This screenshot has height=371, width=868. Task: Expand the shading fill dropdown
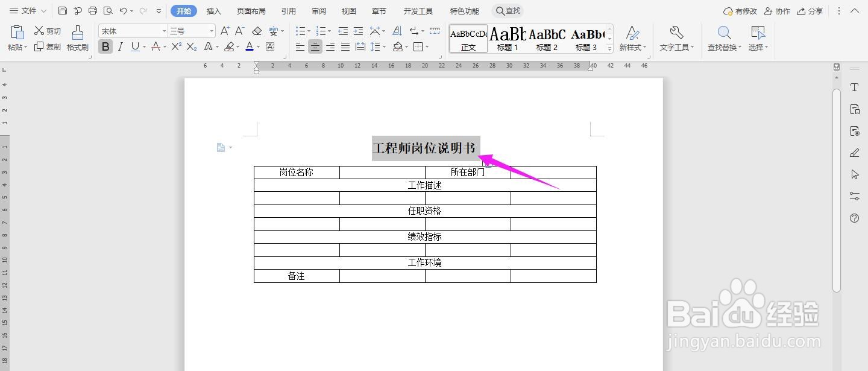click(406, 46)
